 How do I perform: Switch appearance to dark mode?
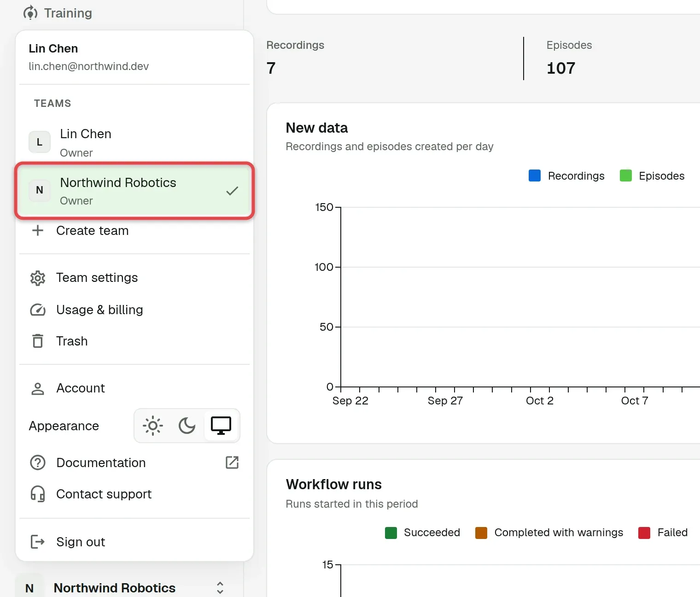tap(187, 426)
